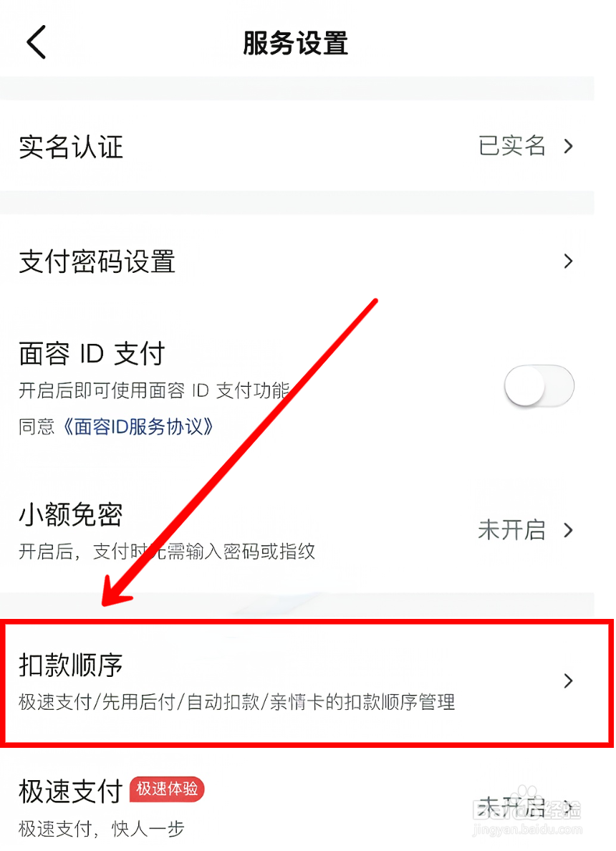The height and width of the screenshot is (851, 616).
Task: Click chevron beside 扣款顺序
Action: tap(568, 681)
